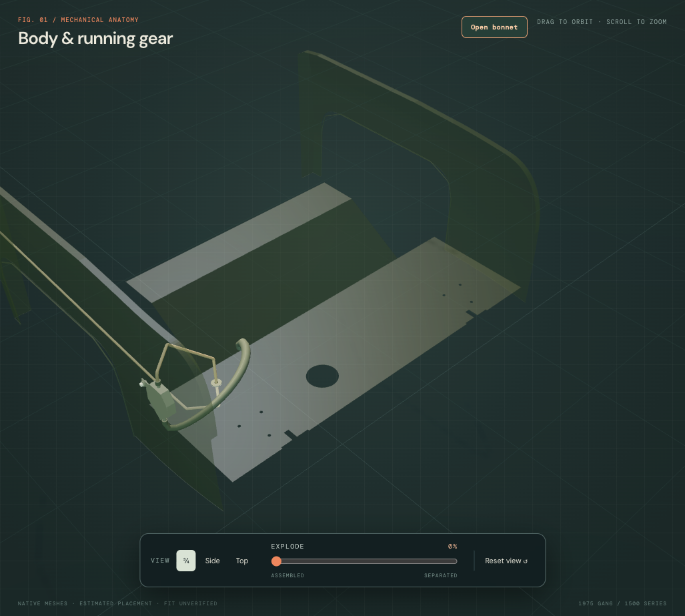Click the '1975 GAN6 / 1500 SERIES' footer text

click(x=622, y=603)
